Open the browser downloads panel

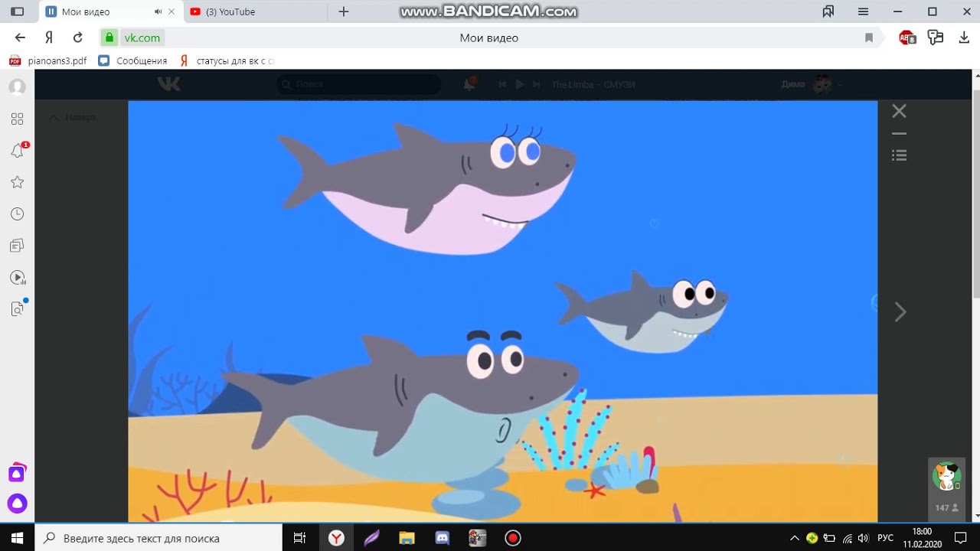tap(964, 37)
